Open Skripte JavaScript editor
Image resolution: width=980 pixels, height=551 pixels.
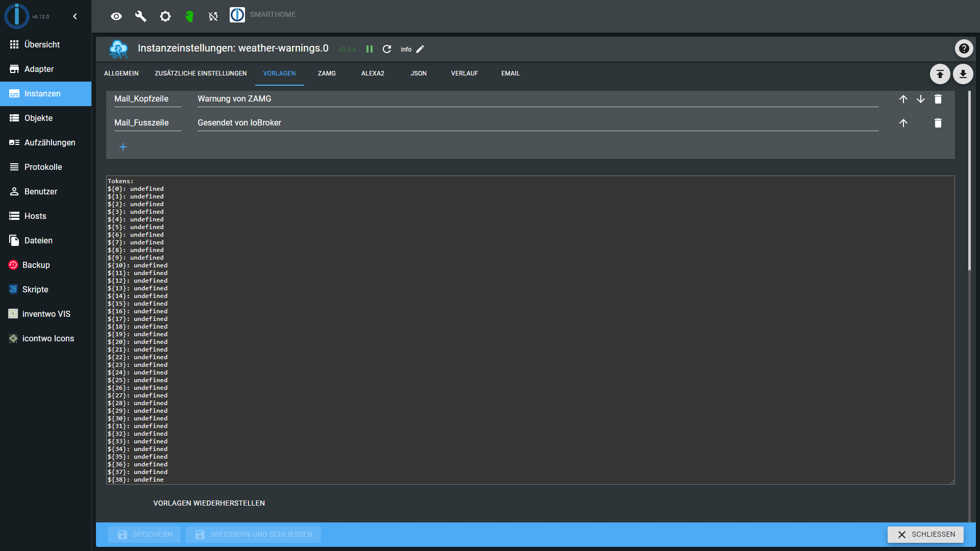45,290
